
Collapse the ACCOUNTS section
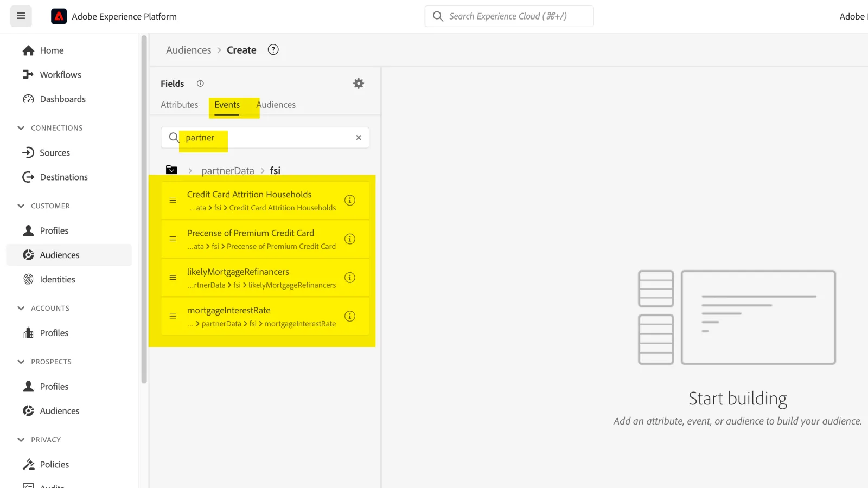point(21,309)
